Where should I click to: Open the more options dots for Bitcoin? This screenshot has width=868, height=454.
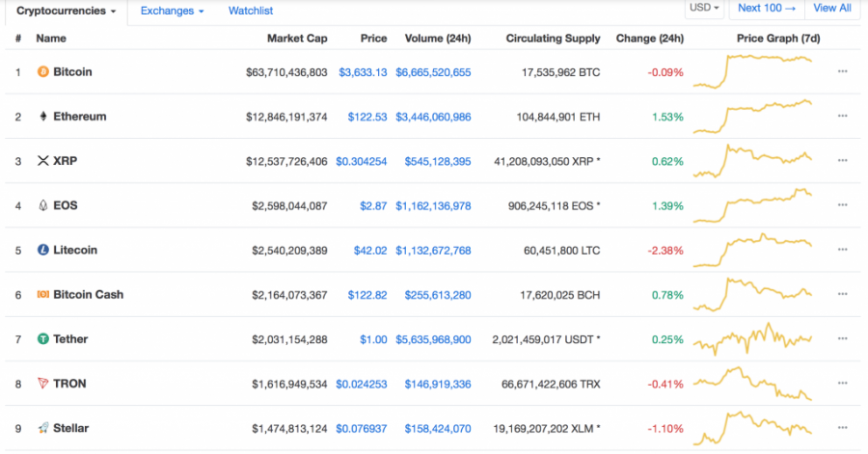click(x=843, y=71)
